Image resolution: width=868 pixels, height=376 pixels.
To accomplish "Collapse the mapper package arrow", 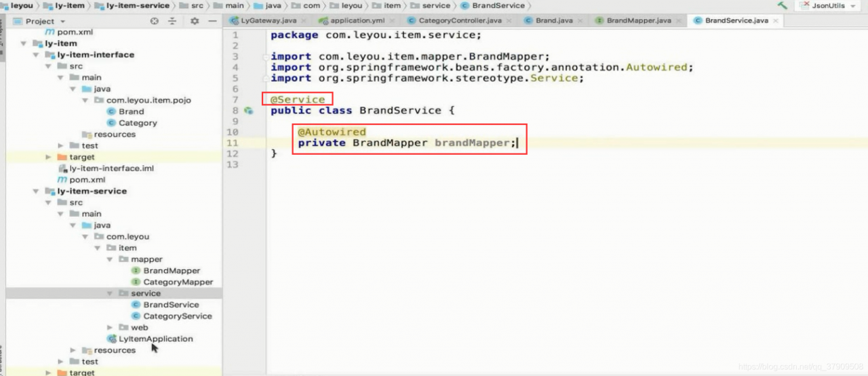I will (109, 259).
